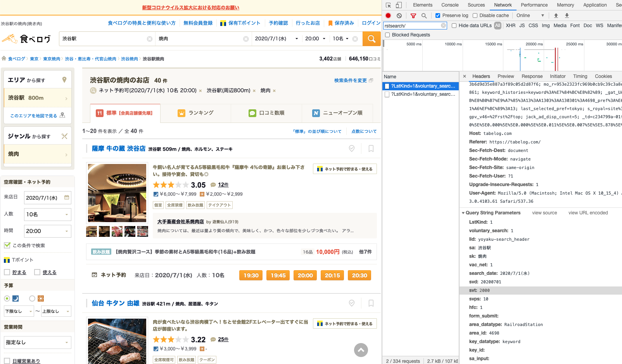Screen dimensions: 622x364
Task: Clear the 焼肉 keyword search field
Action: point(246,39)
